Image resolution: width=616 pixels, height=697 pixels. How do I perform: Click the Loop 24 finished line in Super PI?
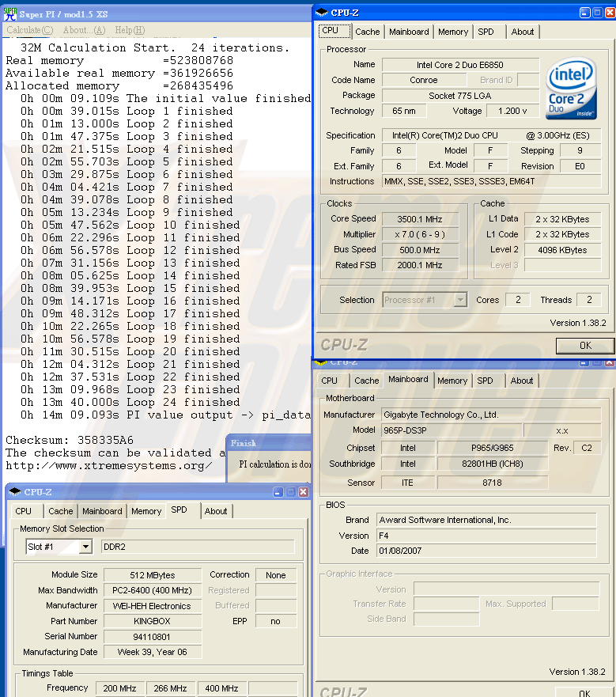tap(130, 403)
